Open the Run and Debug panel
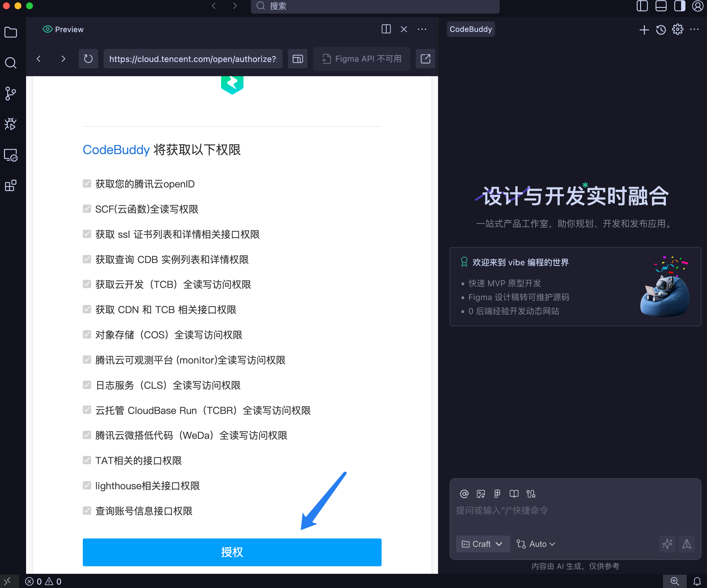Screen dimensions: 707x588 (x=11, y=124)
